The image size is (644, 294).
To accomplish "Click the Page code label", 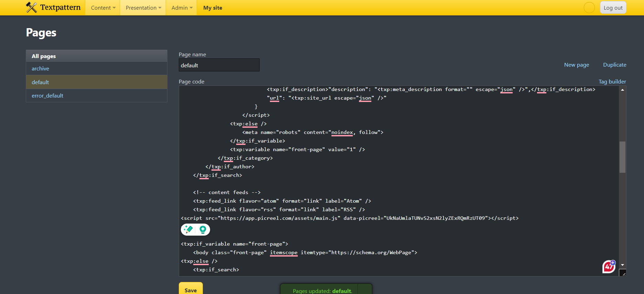I will pos(192,82).
